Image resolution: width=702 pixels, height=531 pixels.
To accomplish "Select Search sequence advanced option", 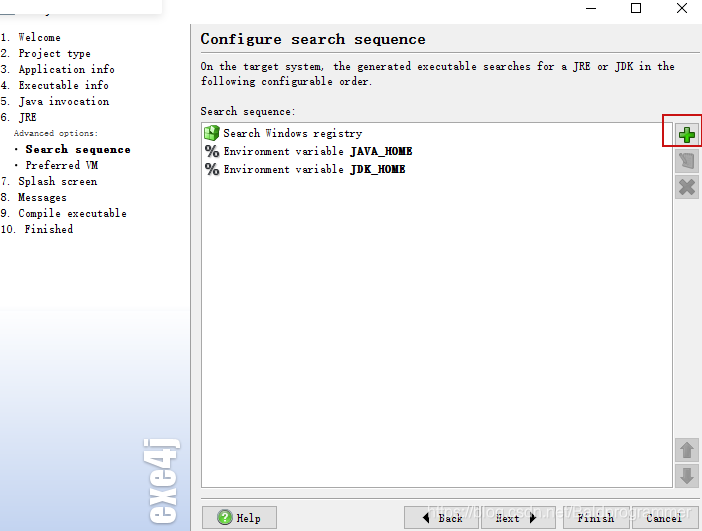I will tap(78, 149).
